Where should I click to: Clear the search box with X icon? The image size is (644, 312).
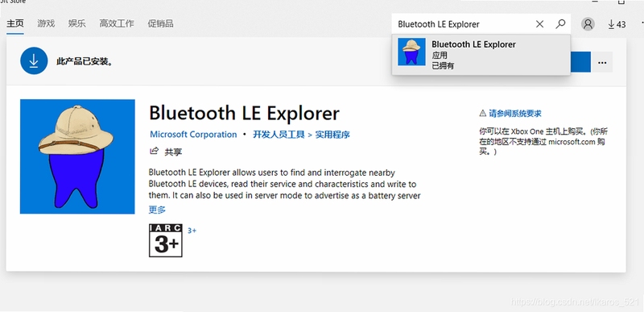click(x=539, y=24)
